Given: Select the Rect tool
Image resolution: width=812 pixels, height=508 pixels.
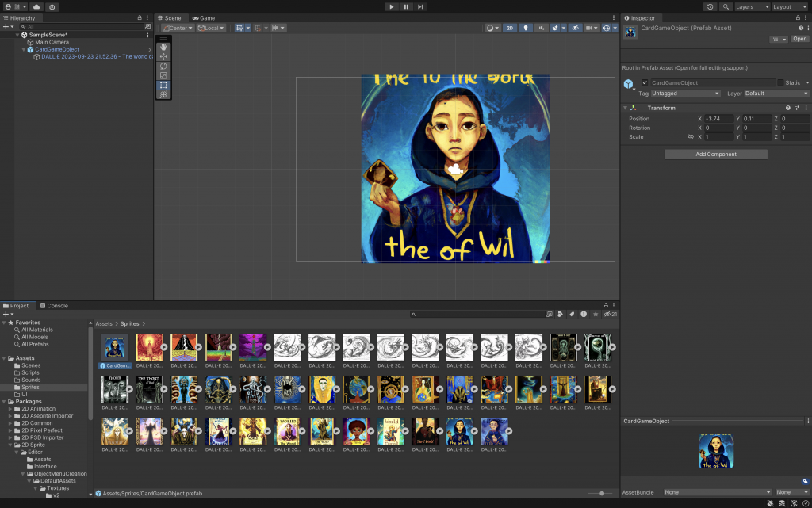Looking at the screenshot, I should 163,85.
